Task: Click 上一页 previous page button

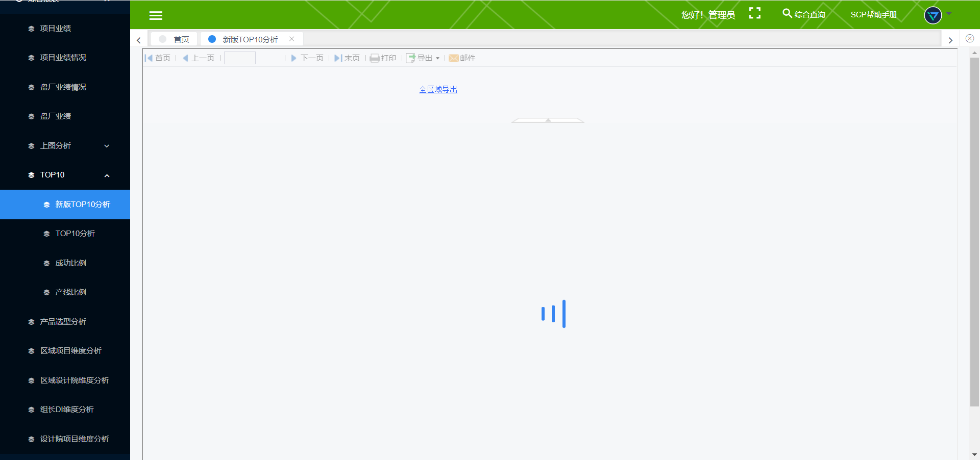Action: [x=199, y=58]
